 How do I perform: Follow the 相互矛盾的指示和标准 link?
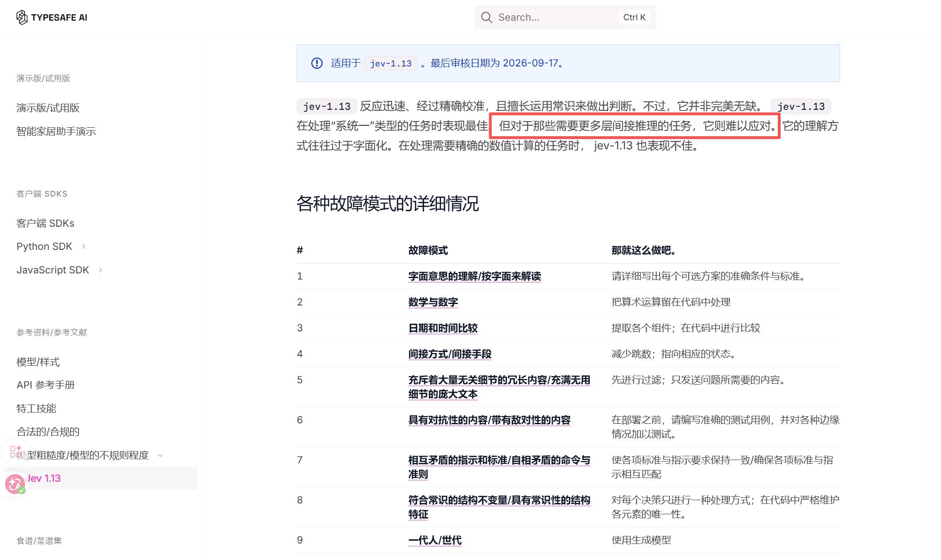(499, 467)
